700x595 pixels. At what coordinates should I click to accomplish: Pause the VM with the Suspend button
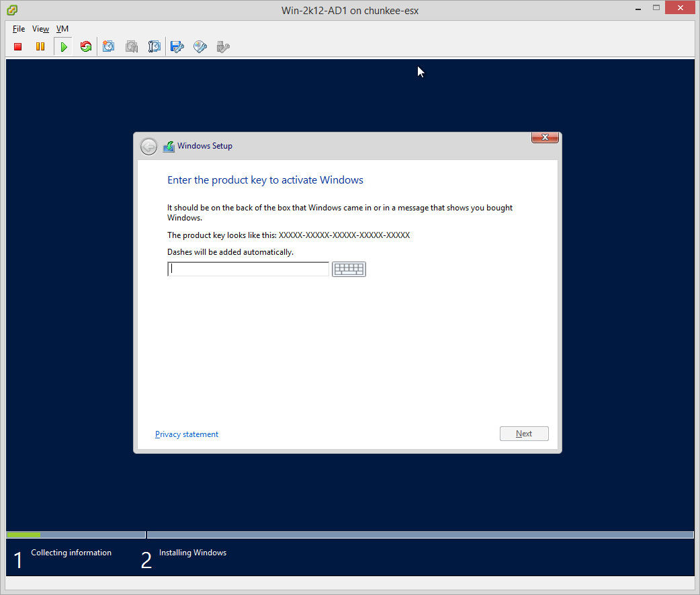[40, 46]
